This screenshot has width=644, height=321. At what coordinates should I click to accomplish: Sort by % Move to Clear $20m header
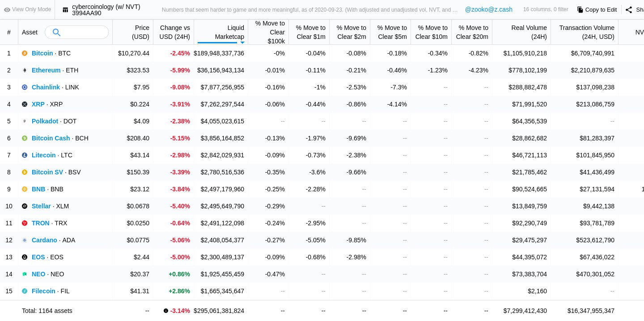(x=472, y=32)
